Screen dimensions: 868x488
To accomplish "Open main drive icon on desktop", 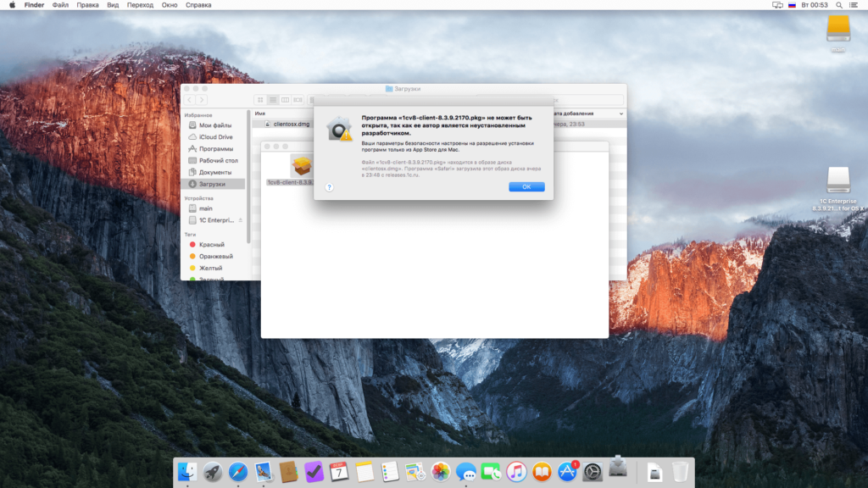I will [x=838, y=29].
